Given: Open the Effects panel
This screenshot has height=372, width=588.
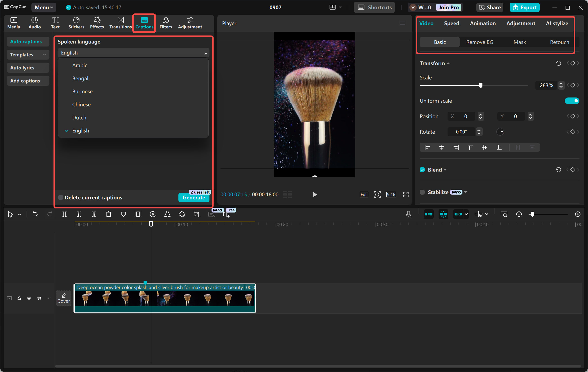Looking at the screenshot, I should 97,23.
